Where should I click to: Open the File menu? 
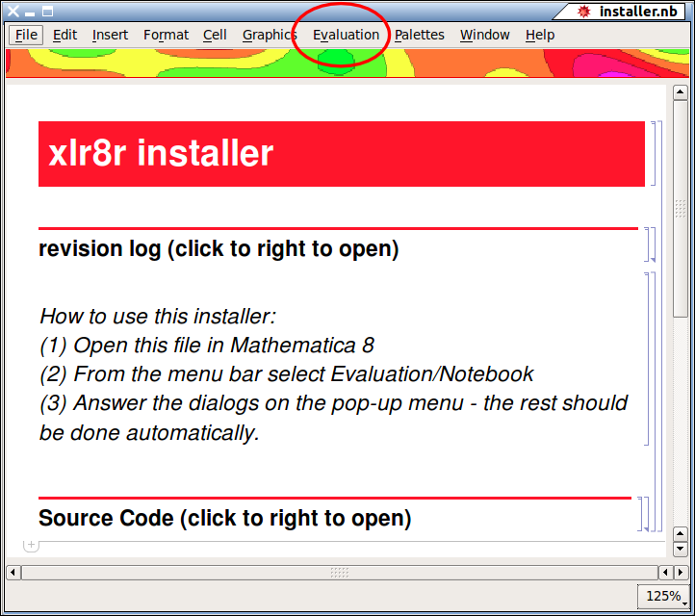point(26,35)
